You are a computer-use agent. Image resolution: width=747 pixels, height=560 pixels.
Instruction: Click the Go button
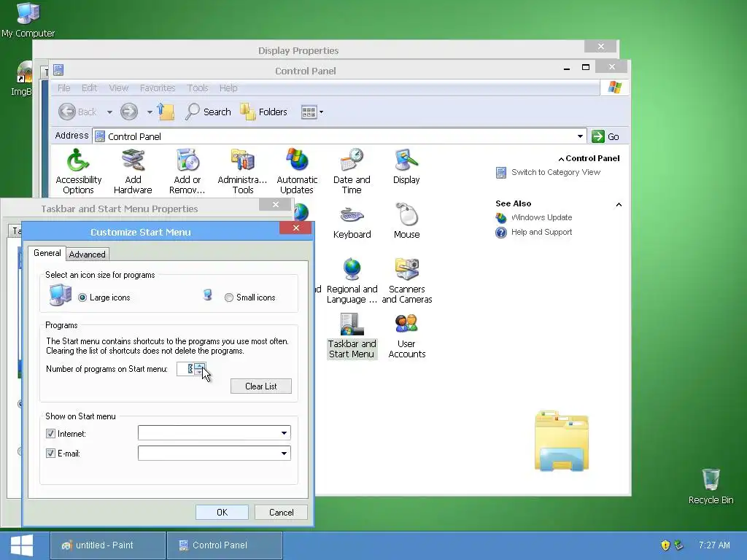tap(605, 136)
